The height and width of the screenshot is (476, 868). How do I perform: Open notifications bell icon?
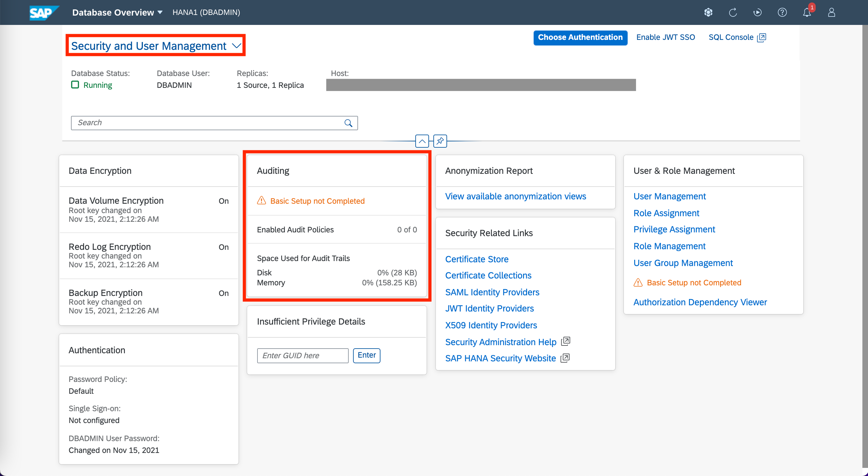point(806,12)
